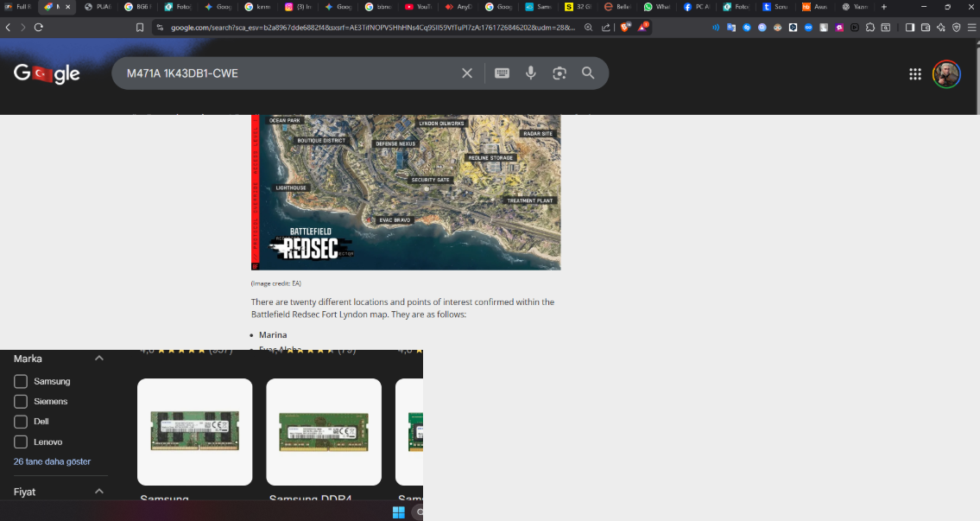The height and width of the screenshot is (521, 980).
Task: Switch to the WhatsApp tab
Action: 657,7
